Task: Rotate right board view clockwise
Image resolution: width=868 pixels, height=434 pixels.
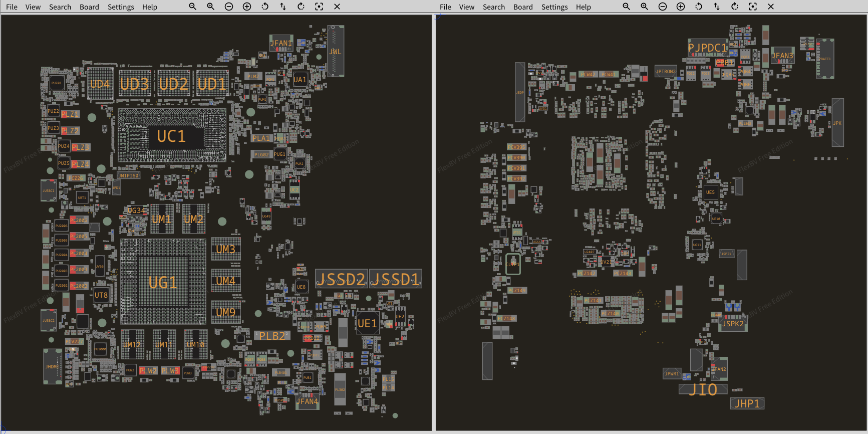Action: pyautogui.click(x=735, y=7)
